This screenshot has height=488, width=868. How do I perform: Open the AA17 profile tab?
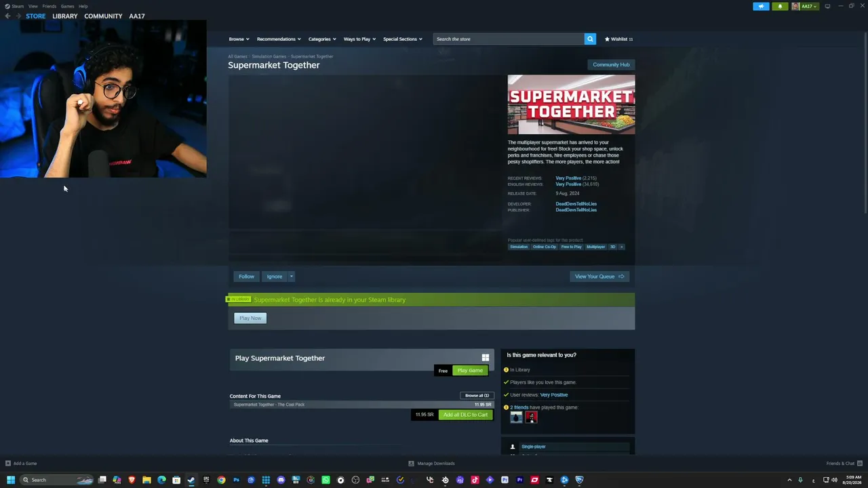[137, 16]
